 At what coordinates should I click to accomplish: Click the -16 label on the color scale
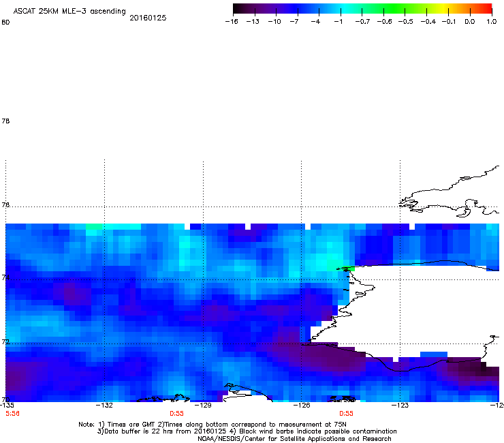[232, 22]
